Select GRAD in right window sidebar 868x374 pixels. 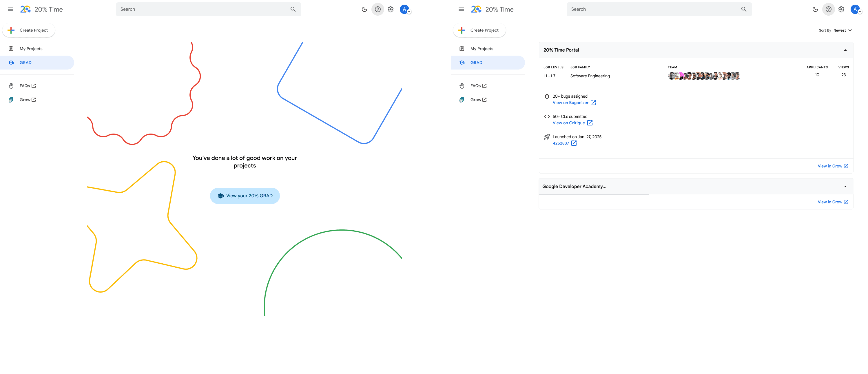[x=476, y=63]
